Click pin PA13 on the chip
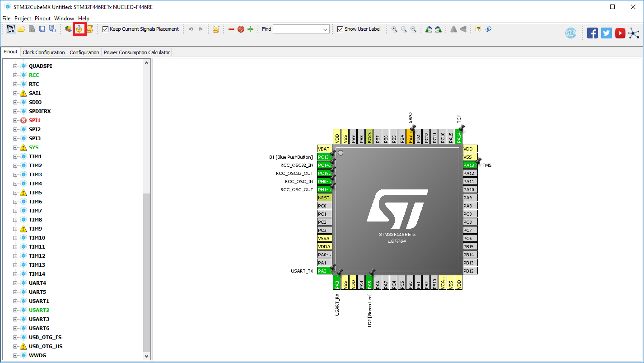 tap(470, 165)
